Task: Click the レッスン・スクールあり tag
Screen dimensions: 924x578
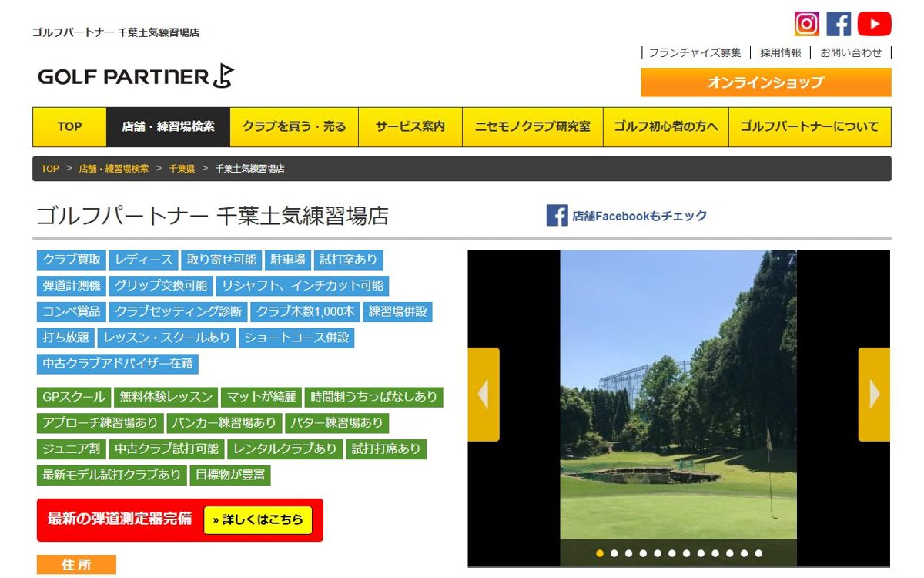Action: tap(167, 338)
